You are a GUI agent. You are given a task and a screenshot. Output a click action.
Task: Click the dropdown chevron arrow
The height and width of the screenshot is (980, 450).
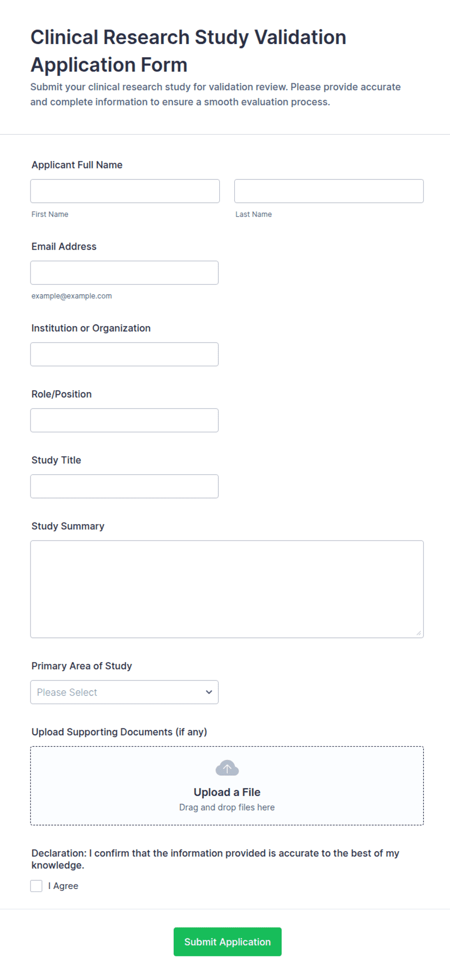click(x=209, y=692)
